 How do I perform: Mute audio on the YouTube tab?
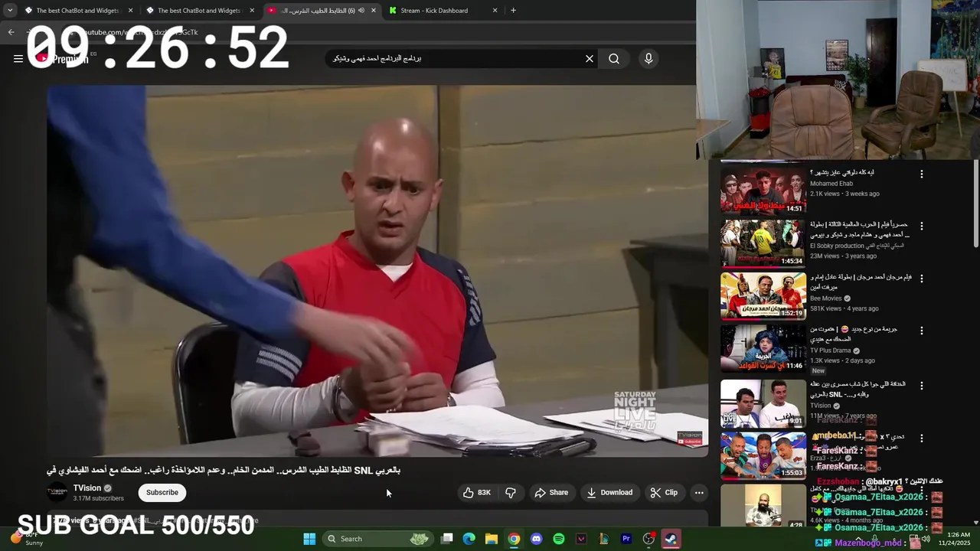[361, 11]
